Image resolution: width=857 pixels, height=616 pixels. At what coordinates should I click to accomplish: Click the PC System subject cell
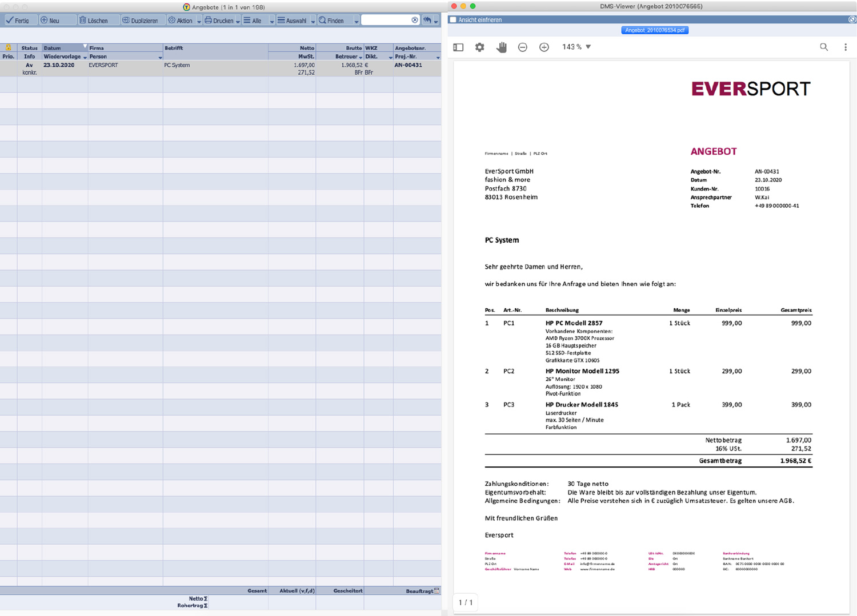[177, 65]
